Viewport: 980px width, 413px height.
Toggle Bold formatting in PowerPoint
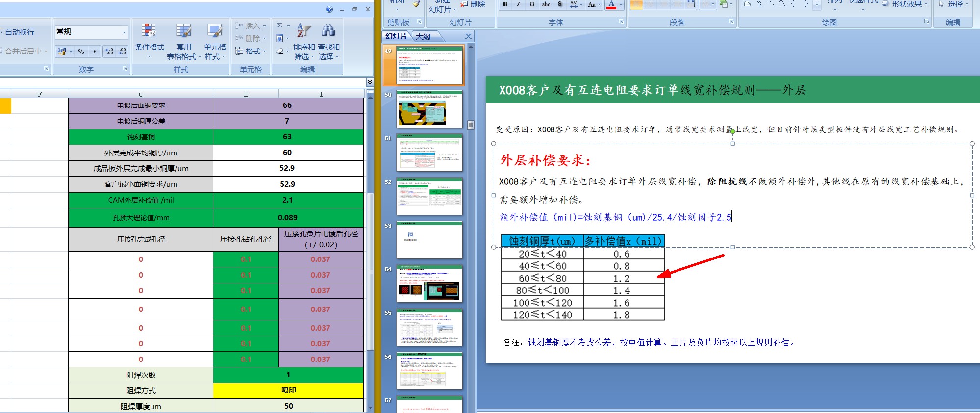pyautogui.click(x=505, y=4)
